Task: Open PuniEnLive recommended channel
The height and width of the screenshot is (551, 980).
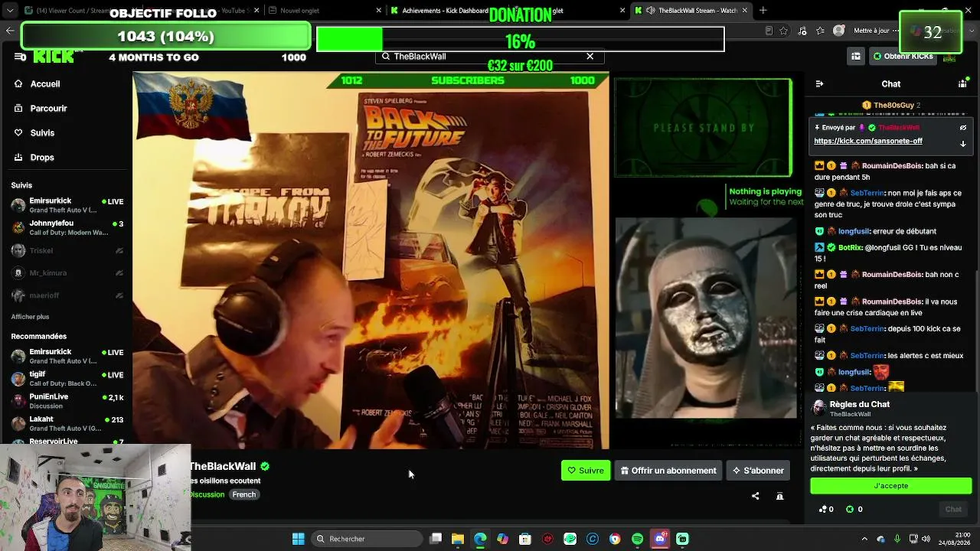Action: pyautogui.click(x=67, y=401)
